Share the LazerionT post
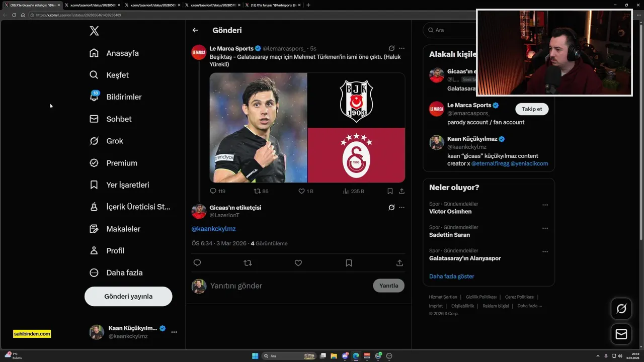This screenshot has height=362, width=644. click(x=399, y=263)
